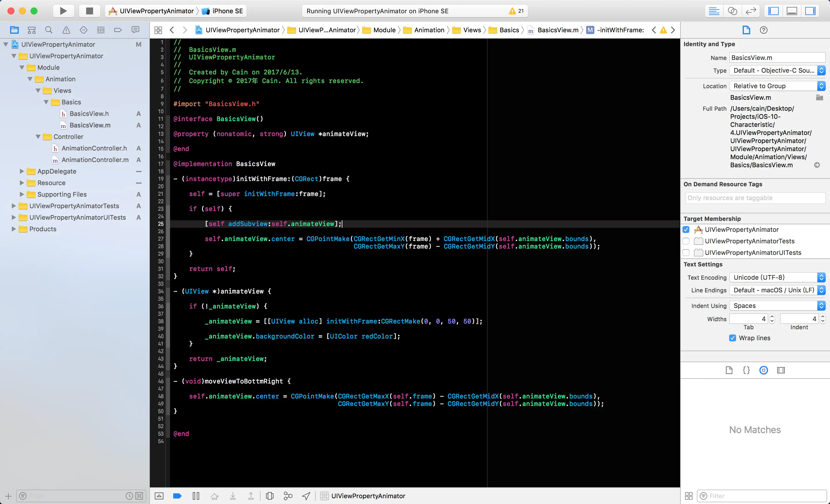Stop the running scheme
The width and height of the screenshot is (830, 504).
[x=89, y=11]
